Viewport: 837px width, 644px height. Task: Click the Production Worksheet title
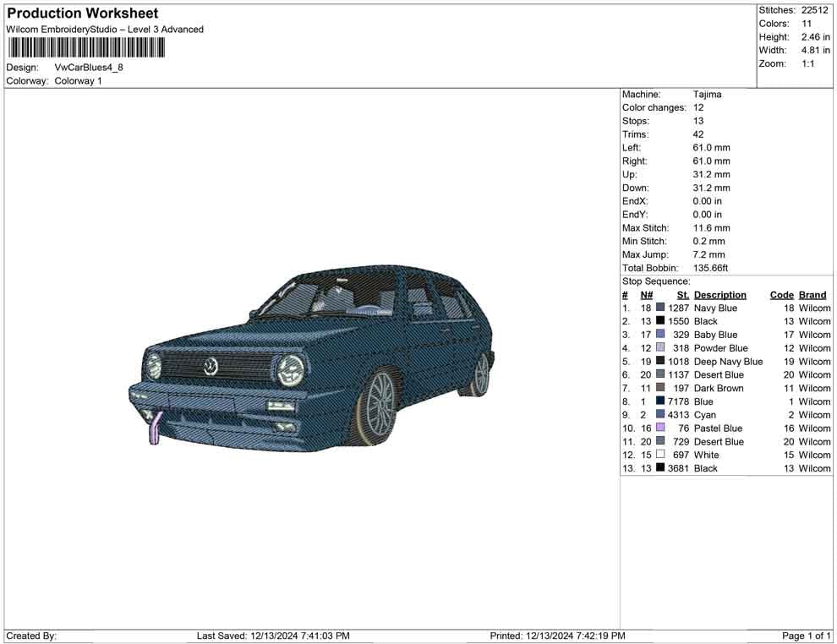[x=83, y=14]
